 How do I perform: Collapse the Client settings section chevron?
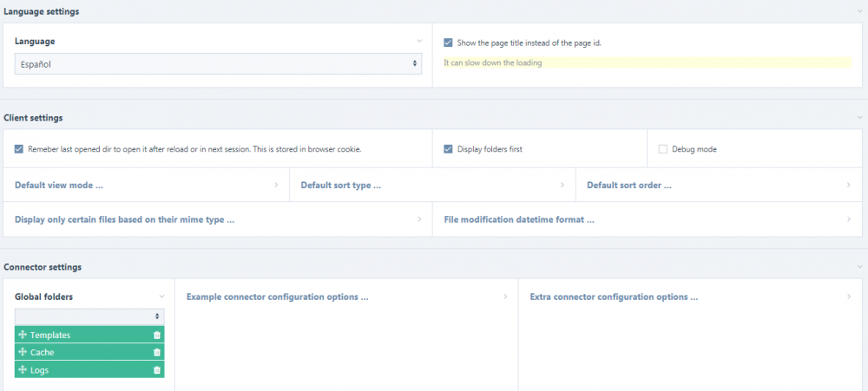(857, 117)
